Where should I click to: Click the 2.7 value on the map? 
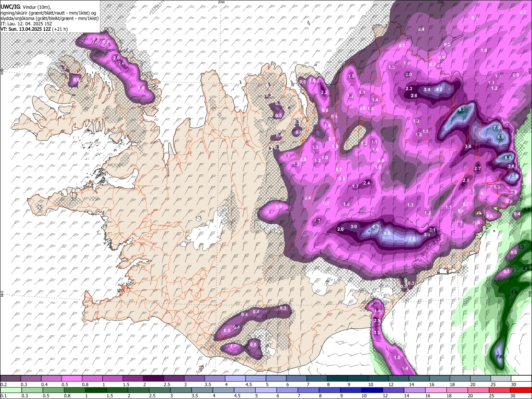[477, 168]
